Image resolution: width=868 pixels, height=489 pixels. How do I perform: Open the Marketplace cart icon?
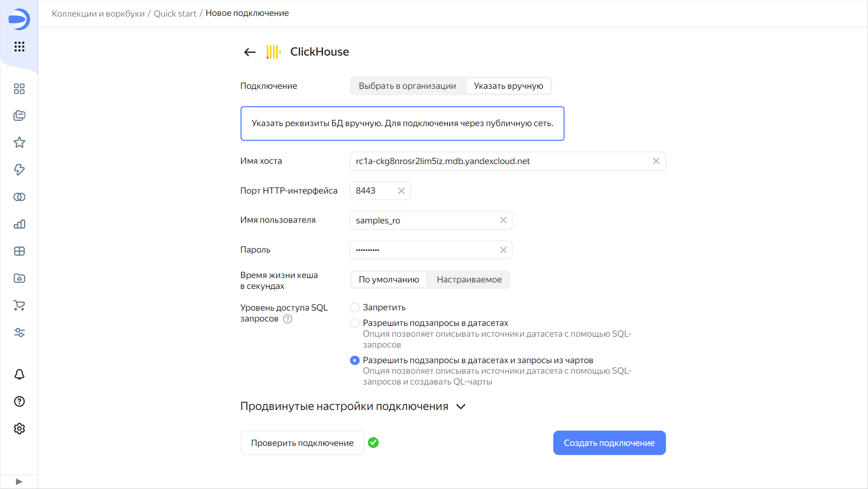point(19,306)
